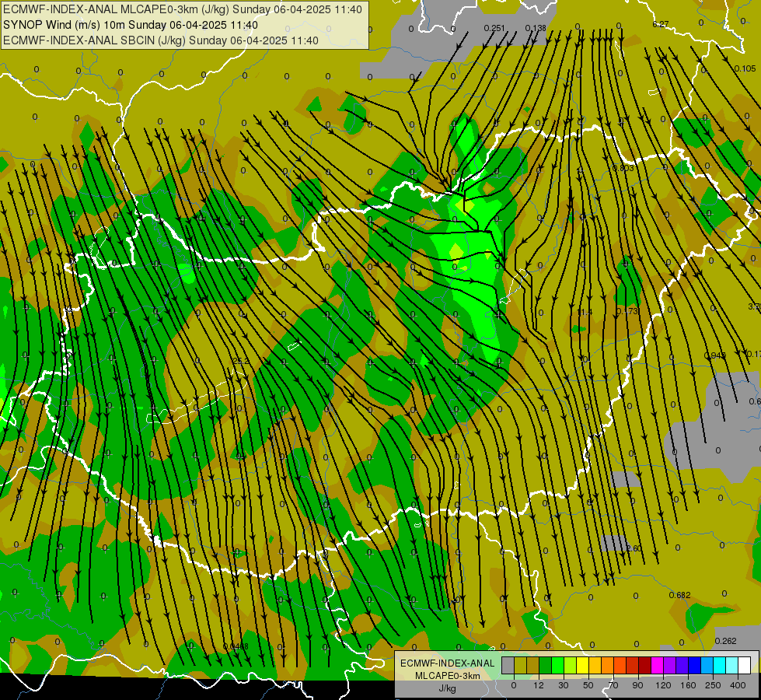Screen dimensions: 761x700
Task: Click the map value 0.682
Action: coord(679,595)
